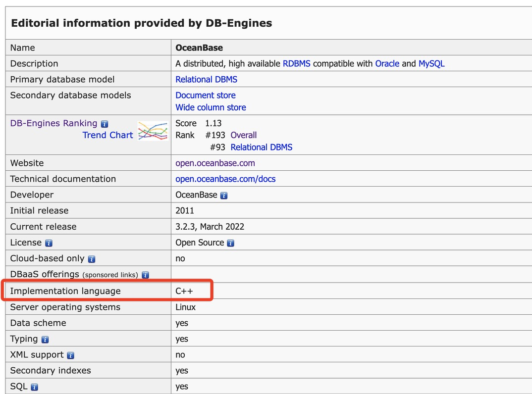532x394 pixels.
Task: Visit the open.oceanbase.com website link
Action: coord(215,163)
